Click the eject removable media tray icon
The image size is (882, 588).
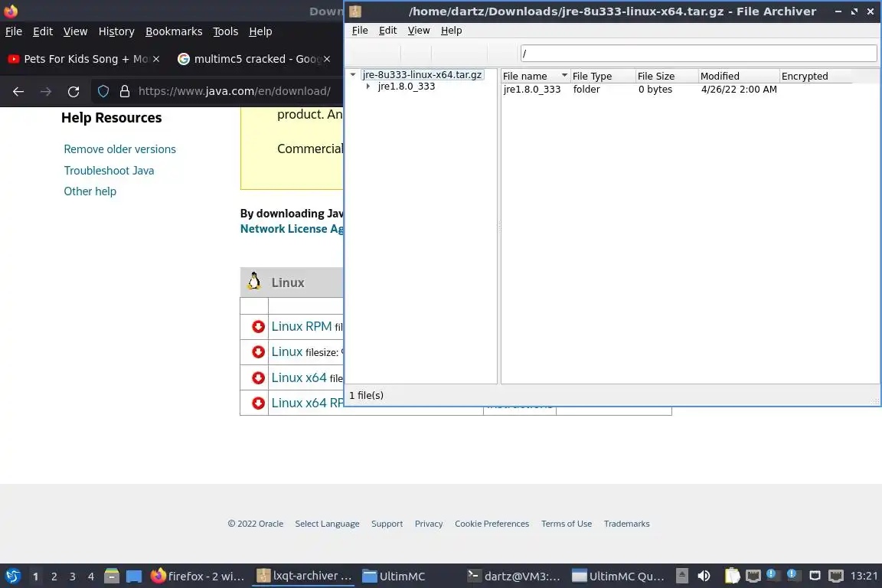click(x=681, y=576)
